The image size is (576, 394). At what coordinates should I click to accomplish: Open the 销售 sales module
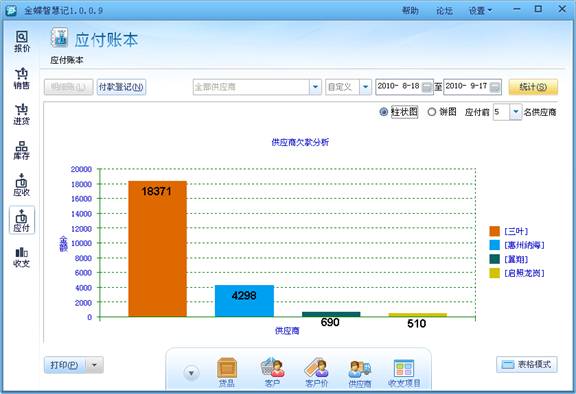coord(22,79)
